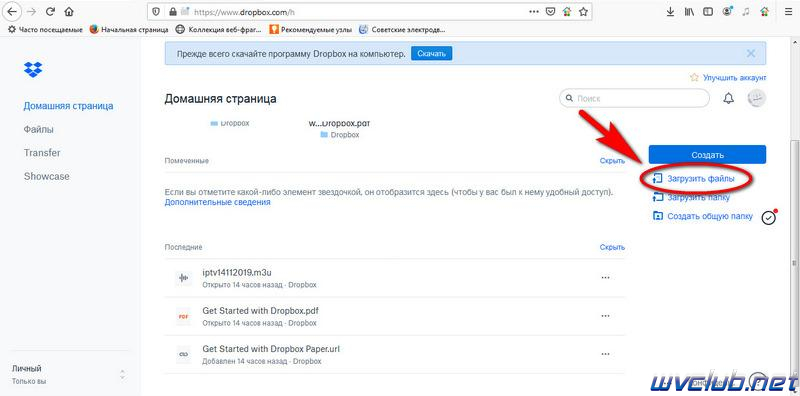
Task: Open Get Started with Dropbox.pdf file name
Action: click(x=261, y=311)
